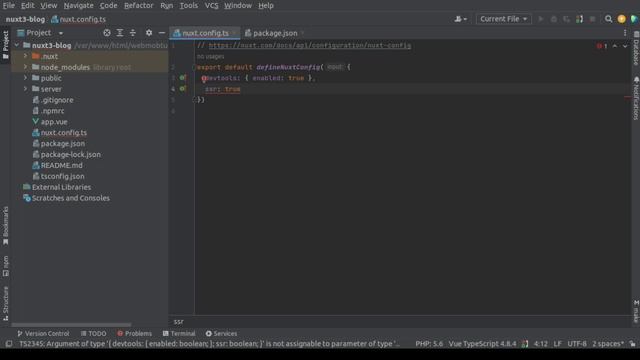Viewport: 640px width, 360px height.
Task: Open the Window menu
Action: [x=238, y=6]
